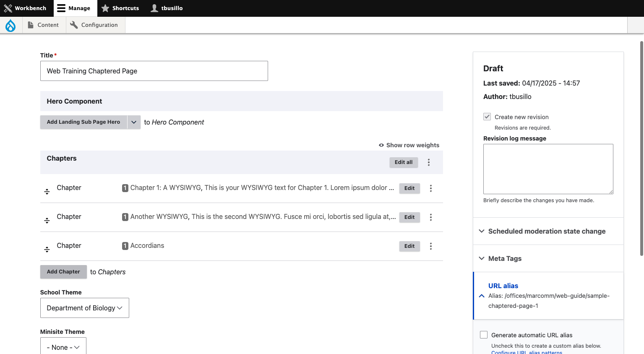Screen dimensions: 644x354
Task: Edit the Chapter 1: A WYSIWYG row
Action: click(409, 188)
